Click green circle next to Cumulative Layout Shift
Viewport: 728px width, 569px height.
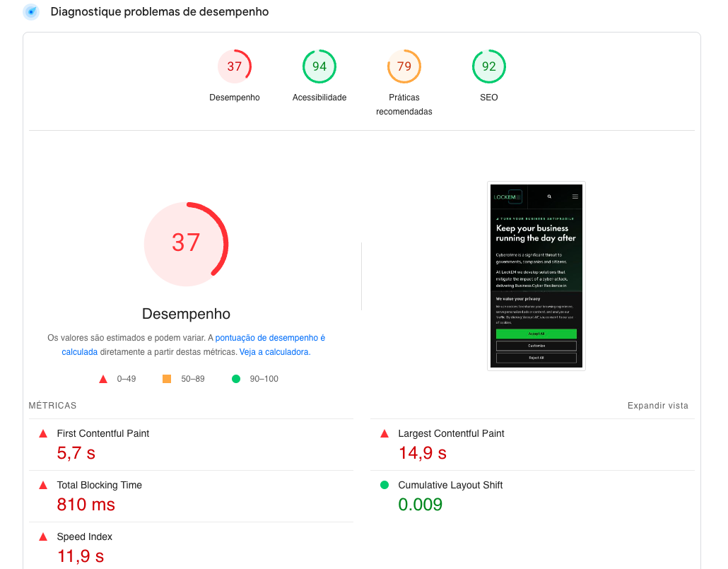pos(384,485)
